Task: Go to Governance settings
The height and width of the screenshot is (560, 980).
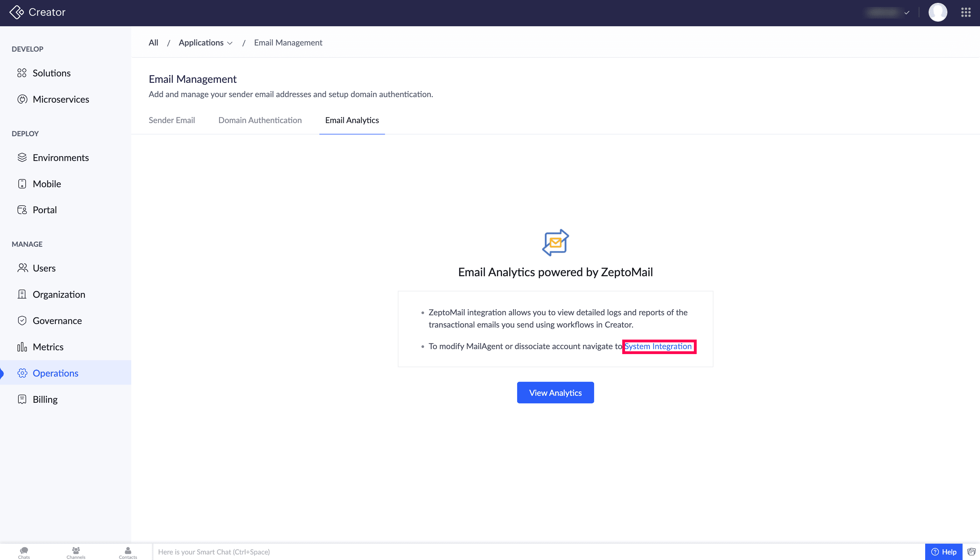Action: [57, 321]
